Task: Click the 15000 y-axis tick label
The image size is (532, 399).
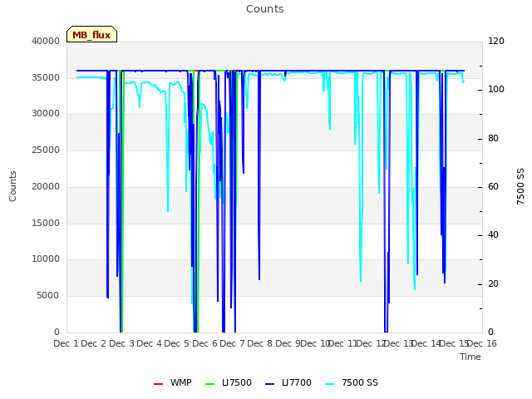Action: 46,223
